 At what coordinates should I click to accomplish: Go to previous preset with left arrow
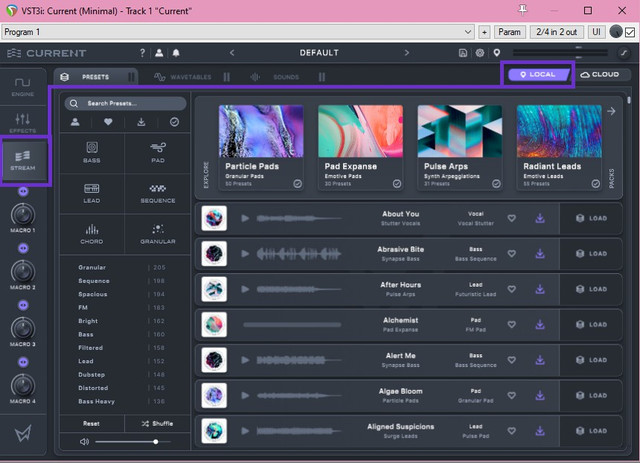(x=232, y=53)
